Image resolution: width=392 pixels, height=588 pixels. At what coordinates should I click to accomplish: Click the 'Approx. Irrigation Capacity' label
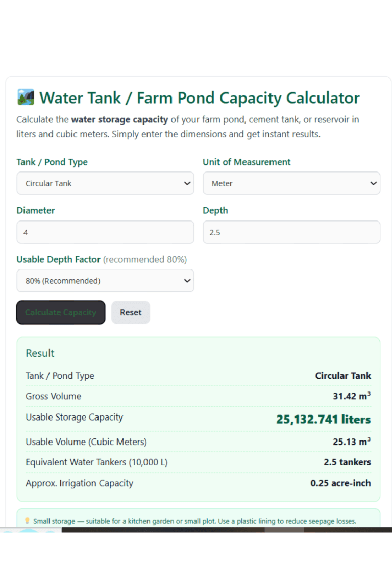79,483
